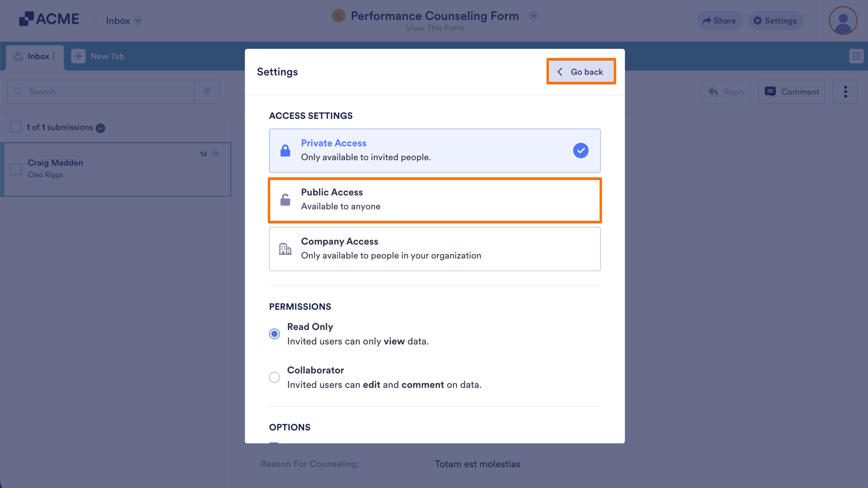The image size is (868, 488).
Task: Select the Collaborator permission
Action: tap(274, 377)
